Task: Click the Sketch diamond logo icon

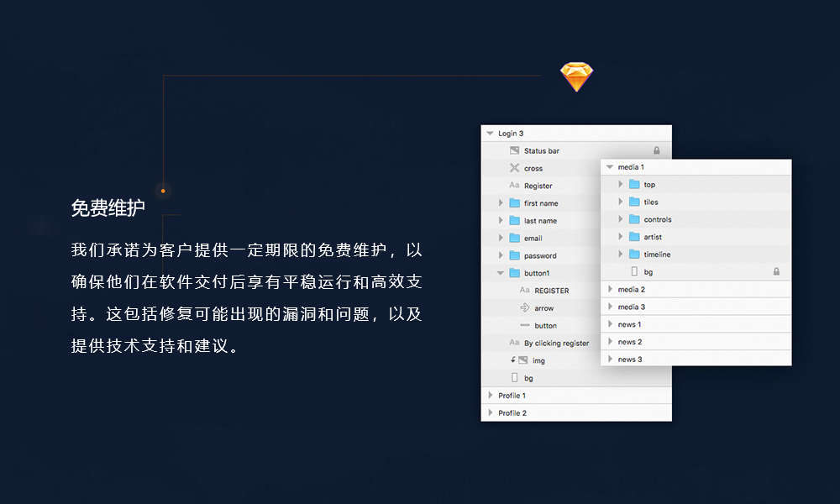Action: 576,76
